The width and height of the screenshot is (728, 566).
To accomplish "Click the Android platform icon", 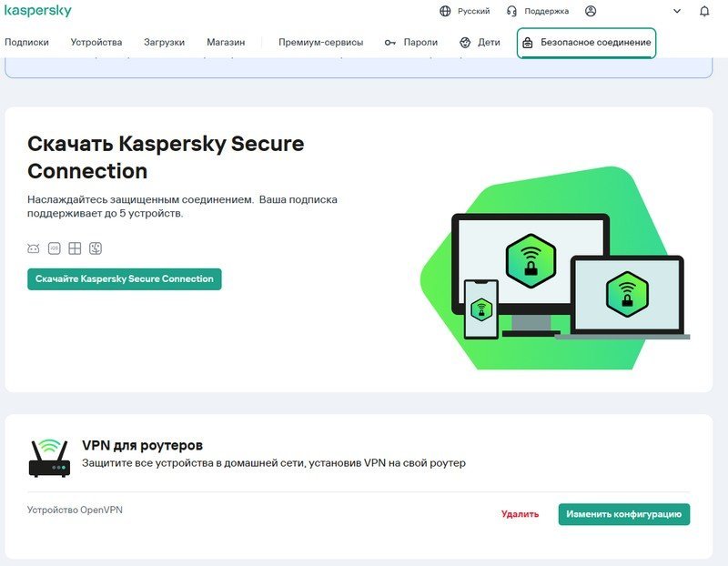I will [x=34, y=248].
